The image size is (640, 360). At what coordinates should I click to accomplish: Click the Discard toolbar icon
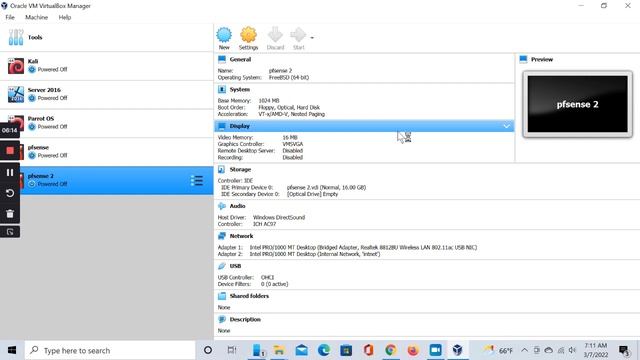click(275, 35)
